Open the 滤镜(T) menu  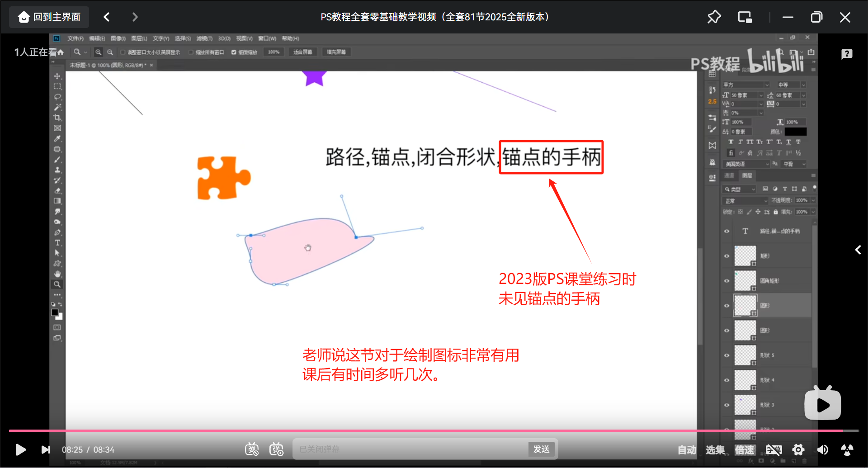pyautogui.click(x=204, y=38)
